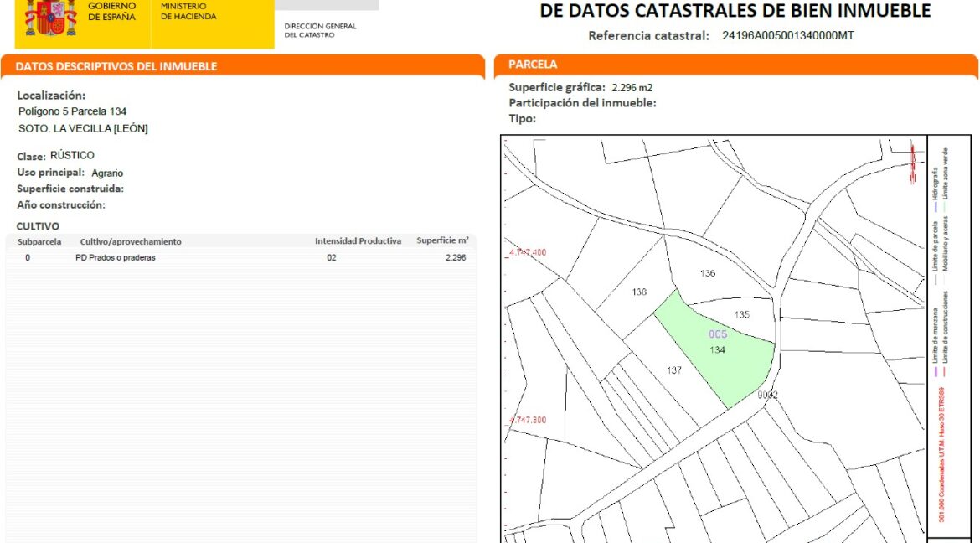This screenshot has width=980, height=543.
Task: Click parcel number 138 on the map
Action: point(639,292)
